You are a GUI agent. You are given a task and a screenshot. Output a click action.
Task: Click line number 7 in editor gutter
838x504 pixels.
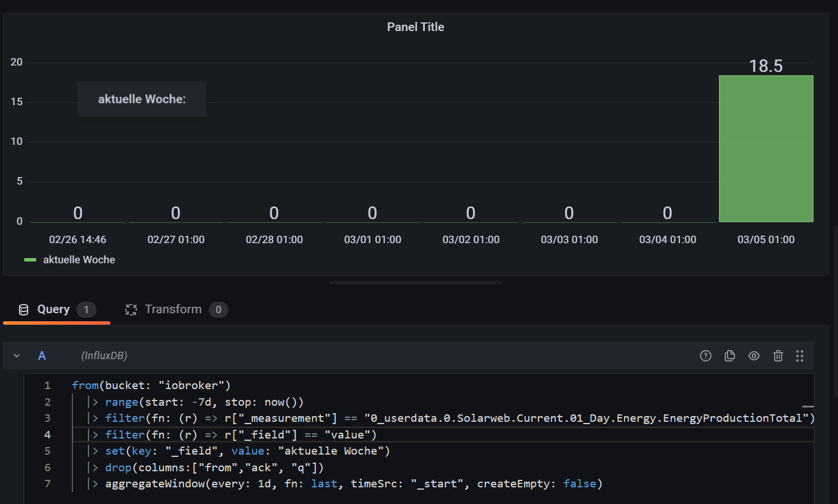(48, 484)
